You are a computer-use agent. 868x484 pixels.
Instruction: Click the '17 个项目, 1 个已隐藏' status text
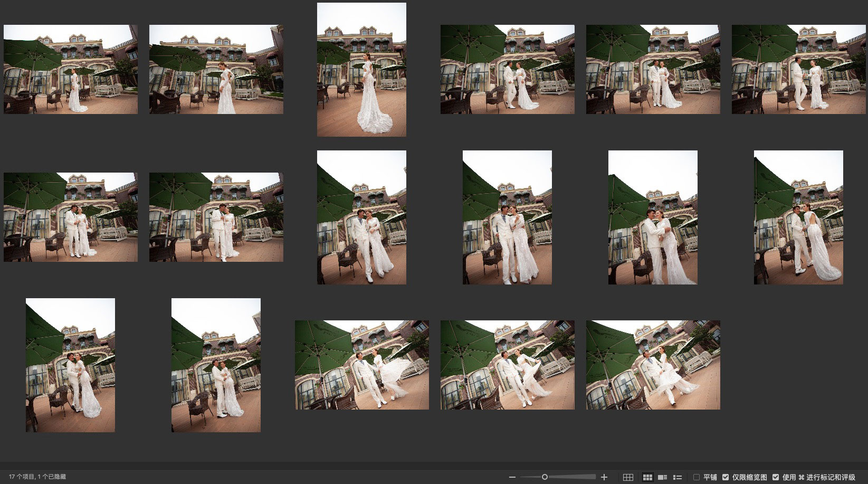pos(37,477)
